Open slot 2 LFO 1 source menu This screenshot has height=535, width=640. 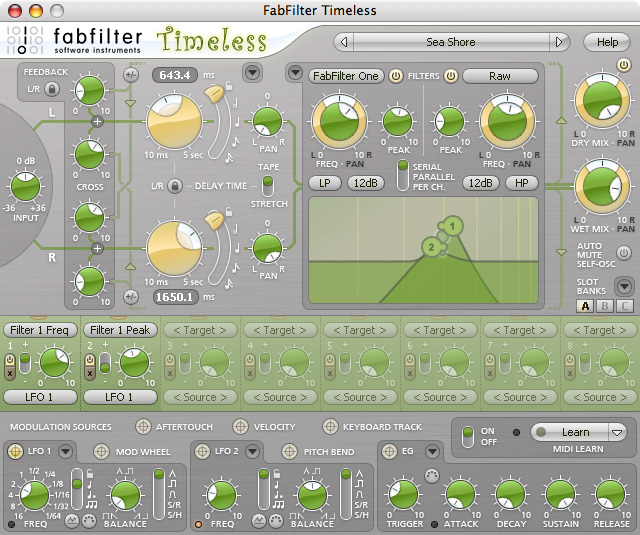click(x=120, y=397)
